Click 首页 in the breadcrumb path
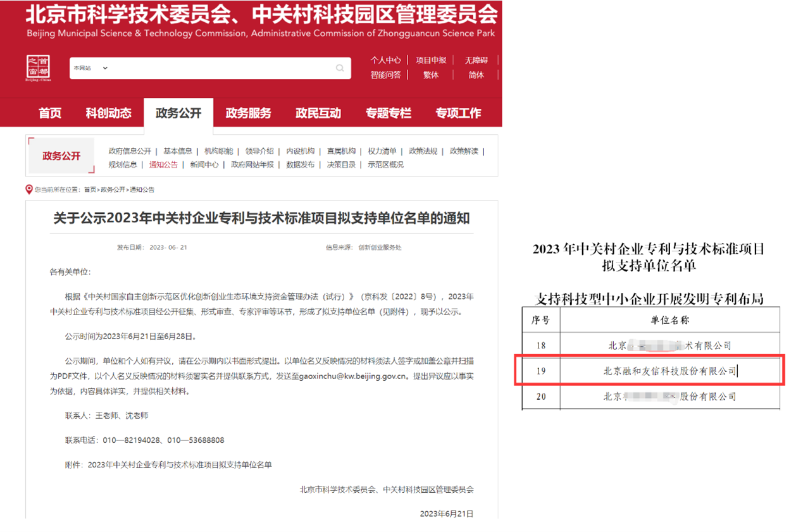 click(x=90, y=190)
